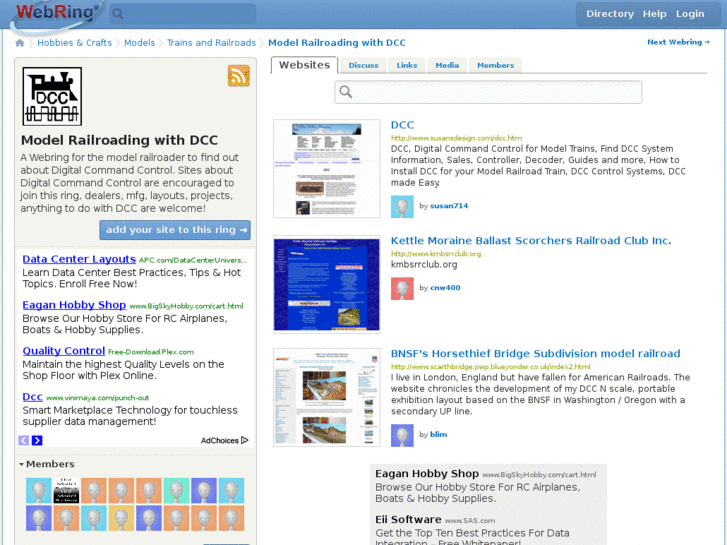The width and height of the screenshot is (727, 545).
Task: Click the DCC locomotive ring logo
Action: (x=52, y=96)
